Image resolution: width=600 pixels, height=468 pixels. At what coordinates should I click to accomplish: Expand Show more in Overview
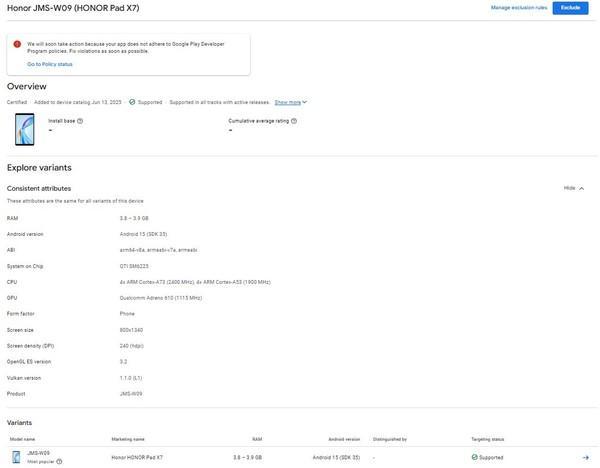pos(290,102)
